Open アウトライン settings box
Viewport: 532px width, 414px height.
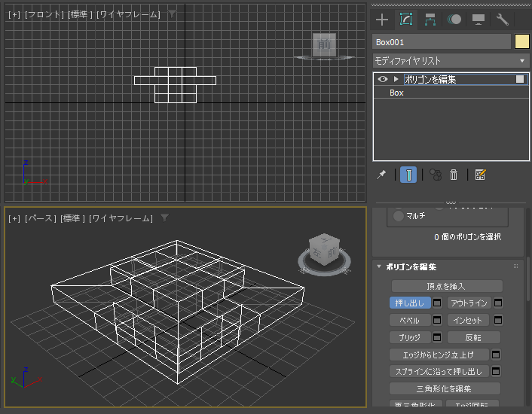[x=498, y=303]
